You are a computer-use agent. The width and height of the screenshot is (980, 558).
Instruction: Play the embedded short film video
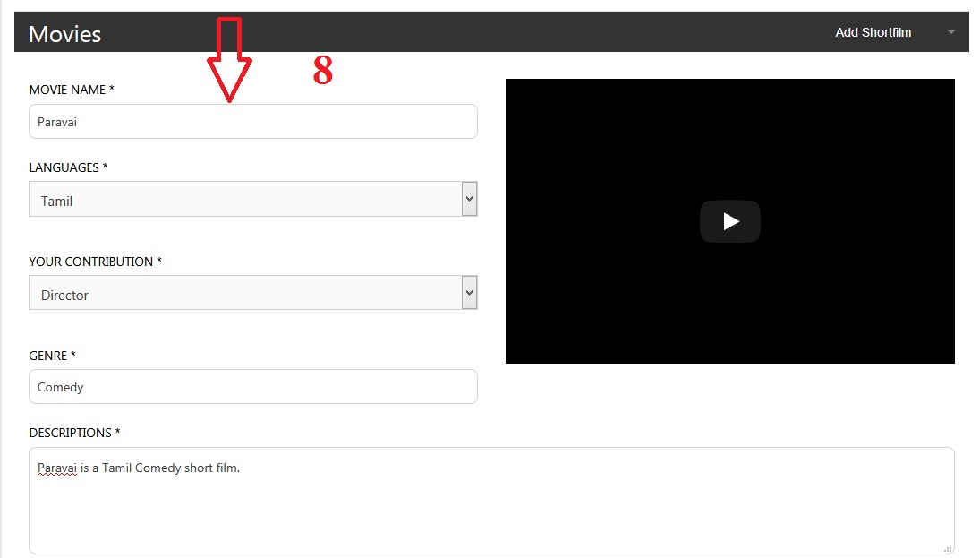click(730, 221)
